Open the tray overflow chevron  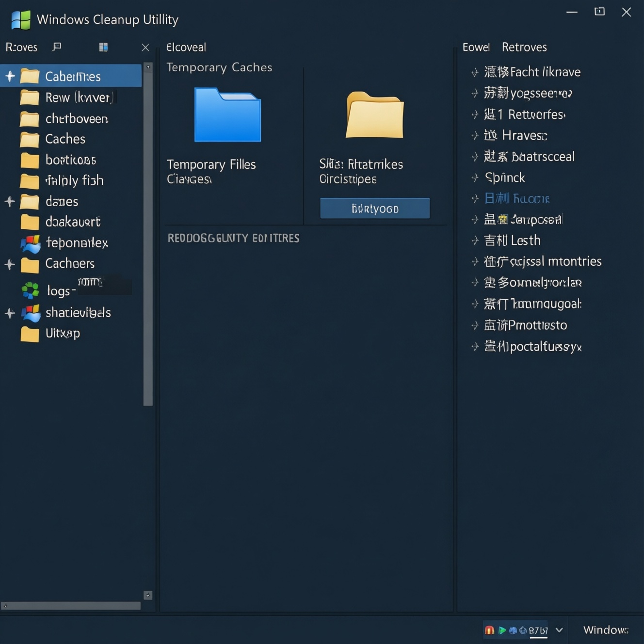(x=559, y=630)
